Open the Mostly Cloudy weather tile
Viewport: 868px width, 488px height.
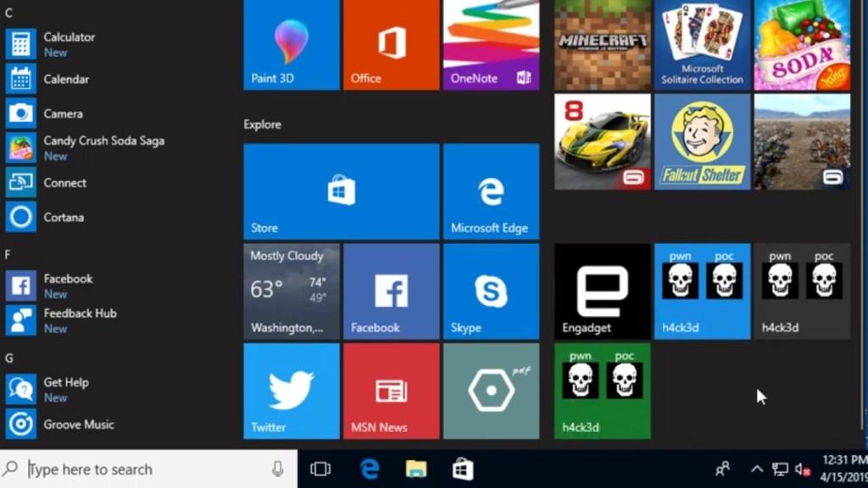(291, 291)
